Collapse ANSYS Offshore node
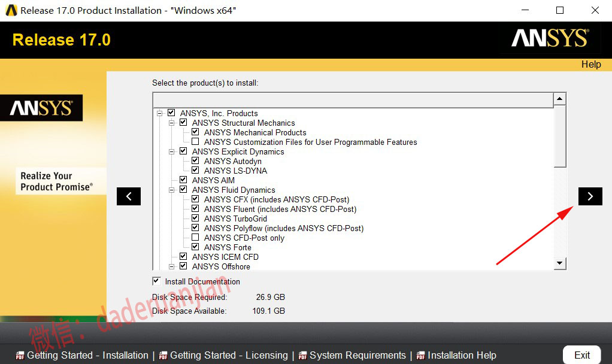This screenshot has height=364, width=612. coord(171,266)
